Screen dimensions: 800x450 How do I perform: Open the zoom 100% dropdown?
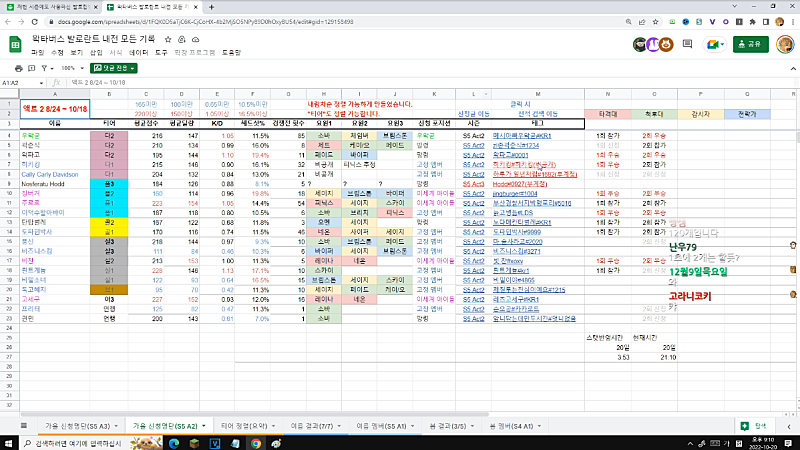point(70,68)
